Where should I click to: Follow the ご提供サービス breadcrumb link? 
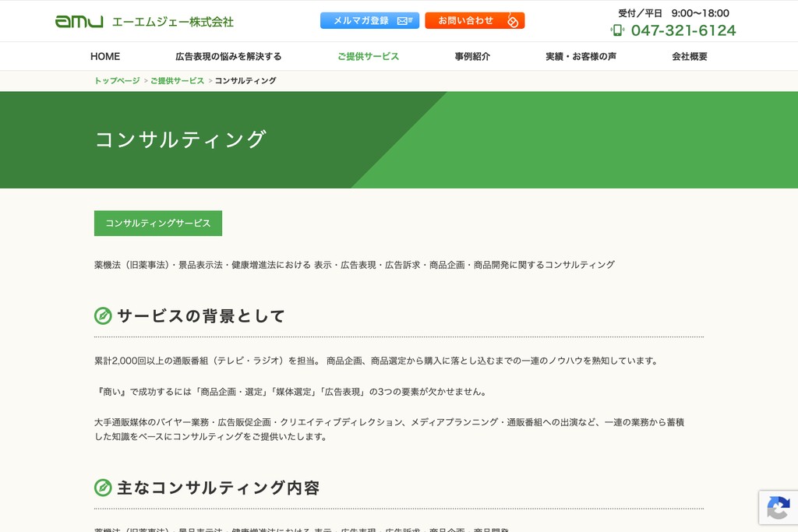click(x=177, y=81)
